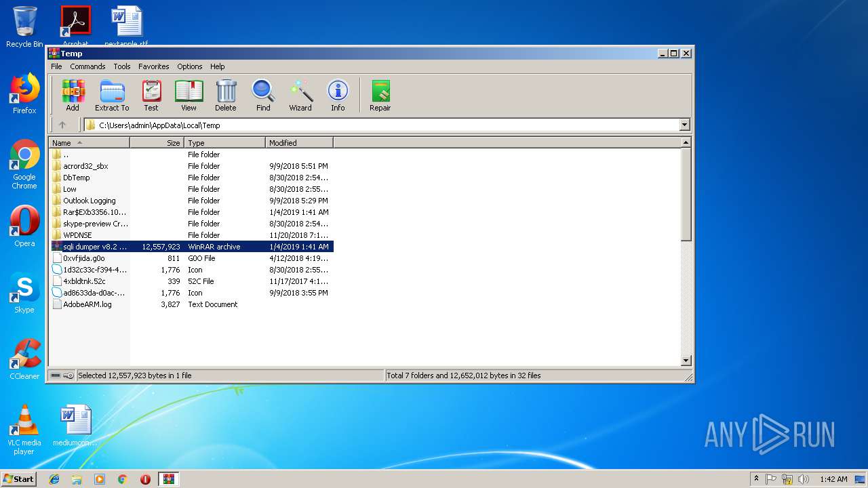The height and width of the screenshot is (488, 868).
Task: Show archive Info
Action: pyautogui.click(x=338, y=95)
